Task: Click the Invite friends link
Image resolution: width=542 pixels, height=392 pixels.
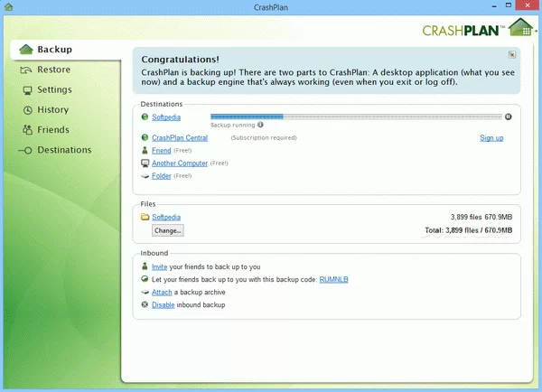Action: (x=159, y=267)
